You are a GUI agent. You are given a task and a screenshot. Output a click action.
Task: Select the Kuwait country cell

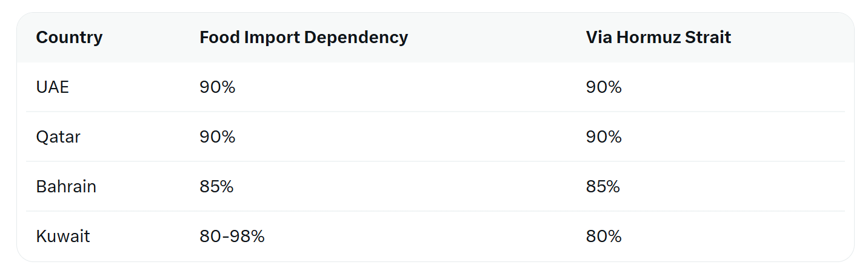pos(63,236)
